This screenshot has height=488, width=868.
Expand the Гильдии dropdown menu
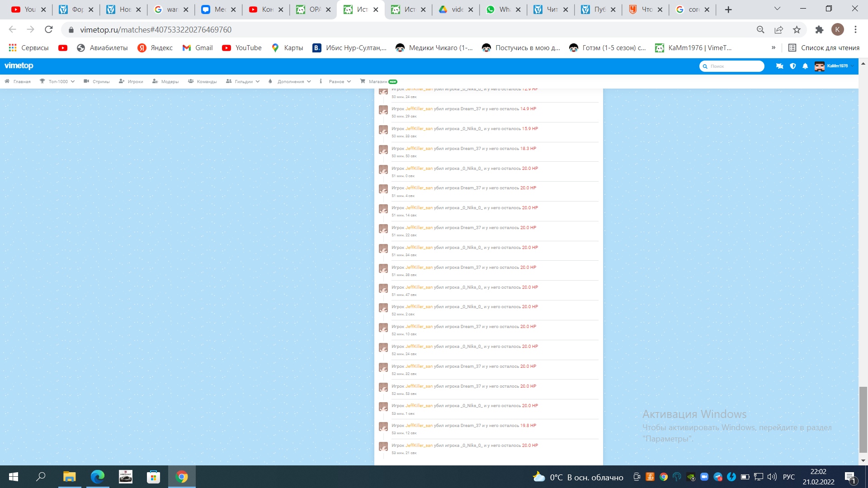coord(243,82)
